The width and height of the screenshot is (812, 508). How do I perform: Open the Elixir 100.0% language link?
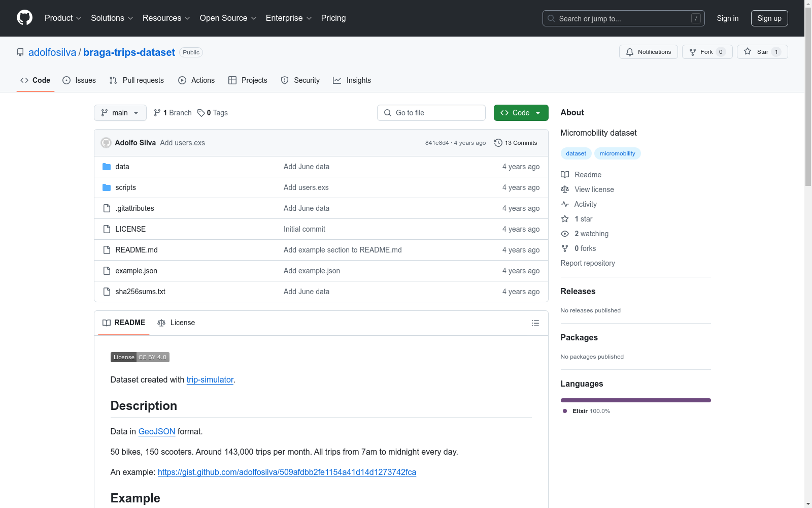point(587,411)
